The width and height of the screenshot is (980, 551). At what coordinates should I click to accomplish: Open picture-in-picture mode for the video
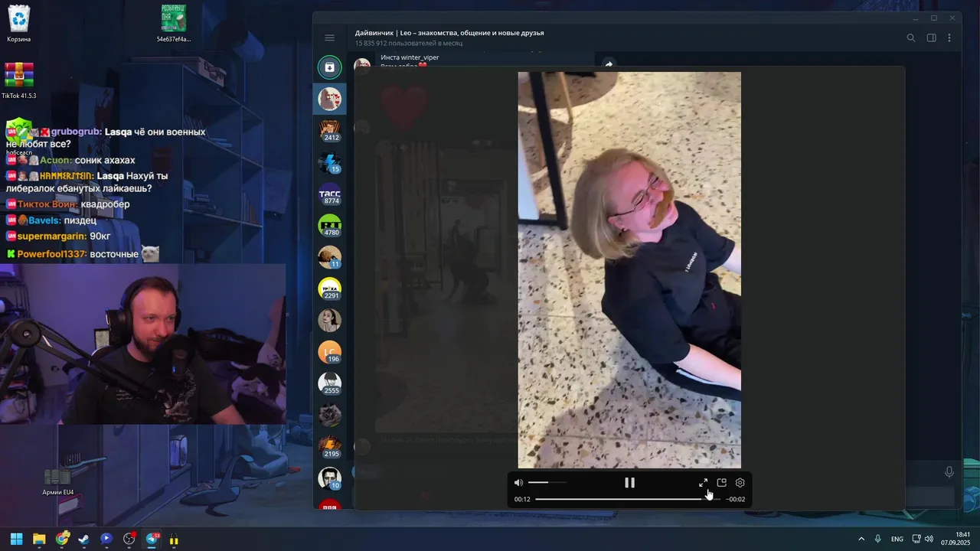pyautogui.click(x=721, y=483)
